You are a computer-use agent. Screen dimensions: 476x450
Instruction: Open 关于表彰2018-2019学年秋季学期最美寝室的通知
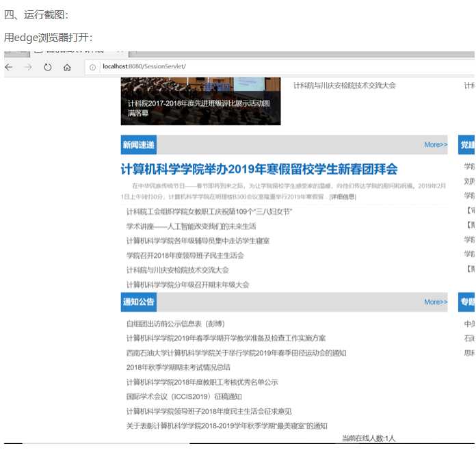[227, 426]
